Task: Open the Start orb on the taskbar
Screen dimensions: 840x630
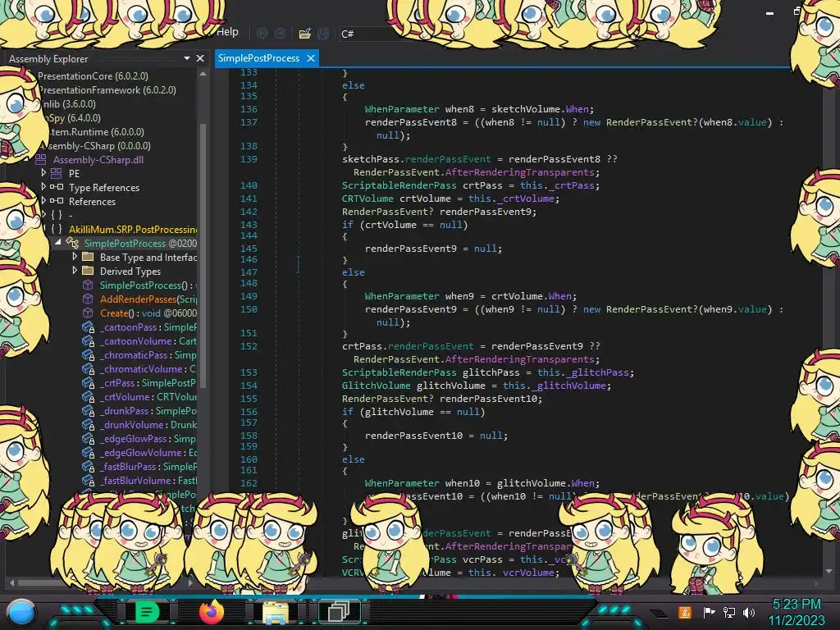Action: click(x=21, y=613)
